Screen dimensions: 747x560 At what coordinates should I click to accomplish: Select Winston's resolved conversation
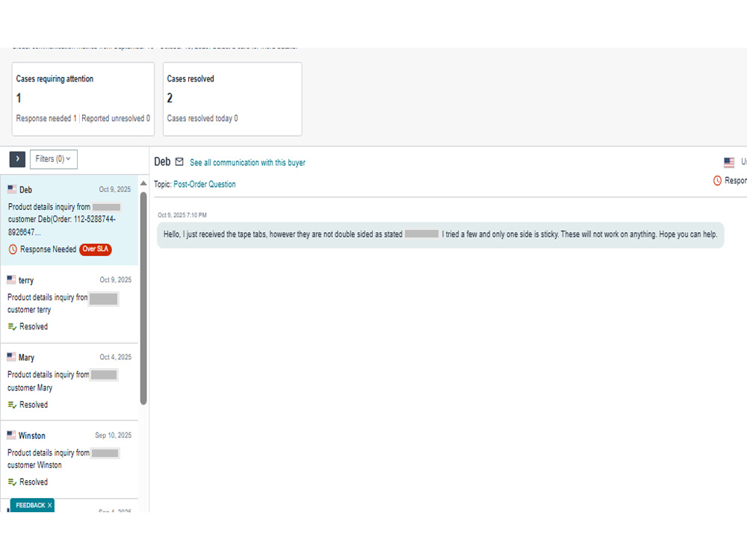pyautogui.click(x=69, y=459)
